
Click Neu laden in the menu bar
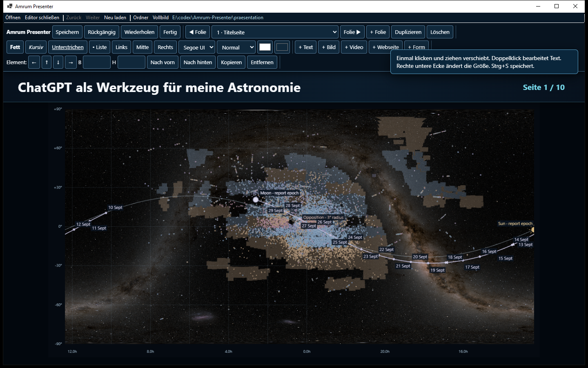(x=115, y=18)
